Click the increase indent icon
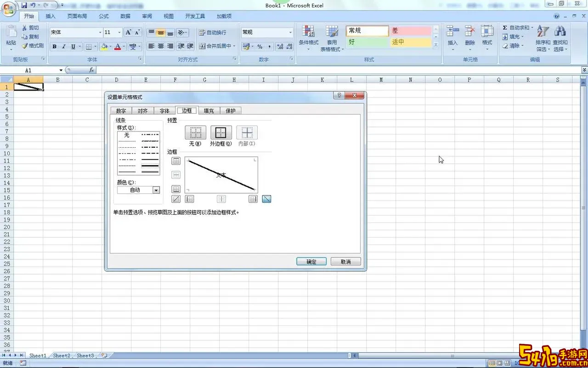Image resolution: width=588 pixels, height=368 pixels. [x=190, y=46]
